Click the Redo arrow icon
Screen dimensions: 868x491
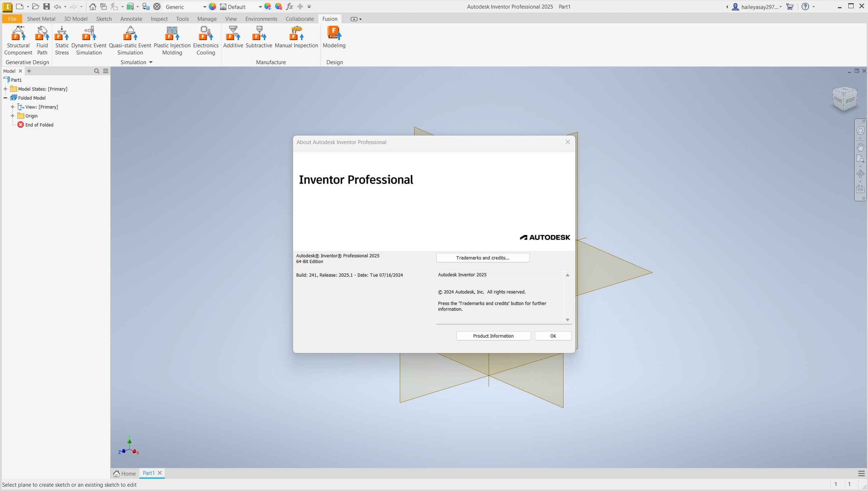[x=73, y=6]
